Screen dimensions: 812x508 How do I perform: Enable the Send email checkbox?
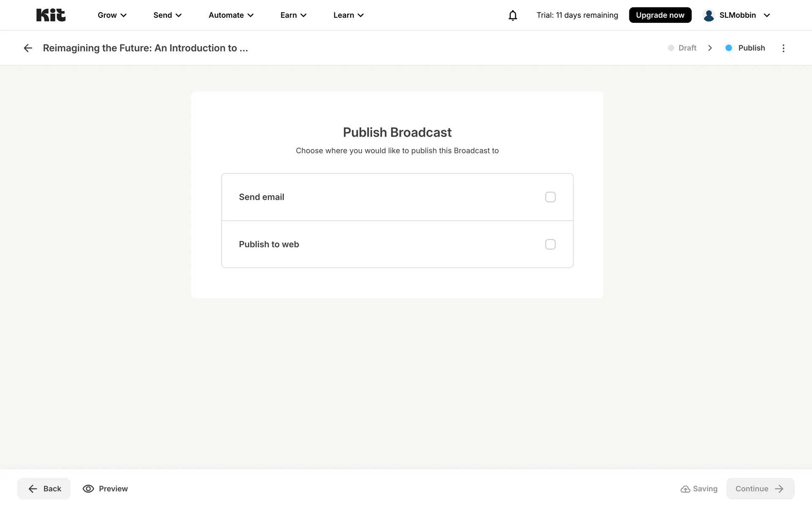550,197
